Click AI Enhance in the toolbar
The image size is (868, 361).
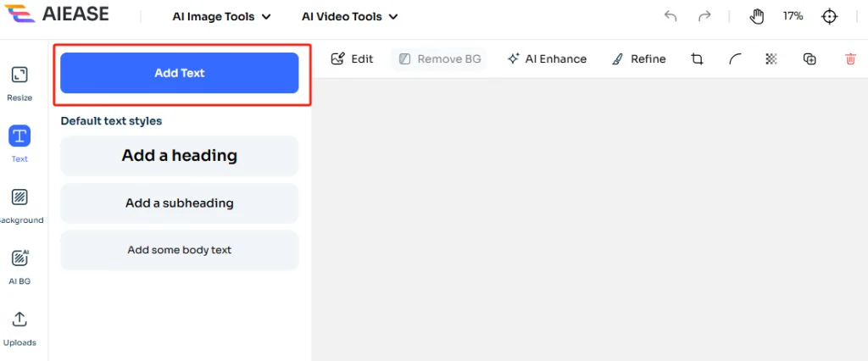pos(547,59)
